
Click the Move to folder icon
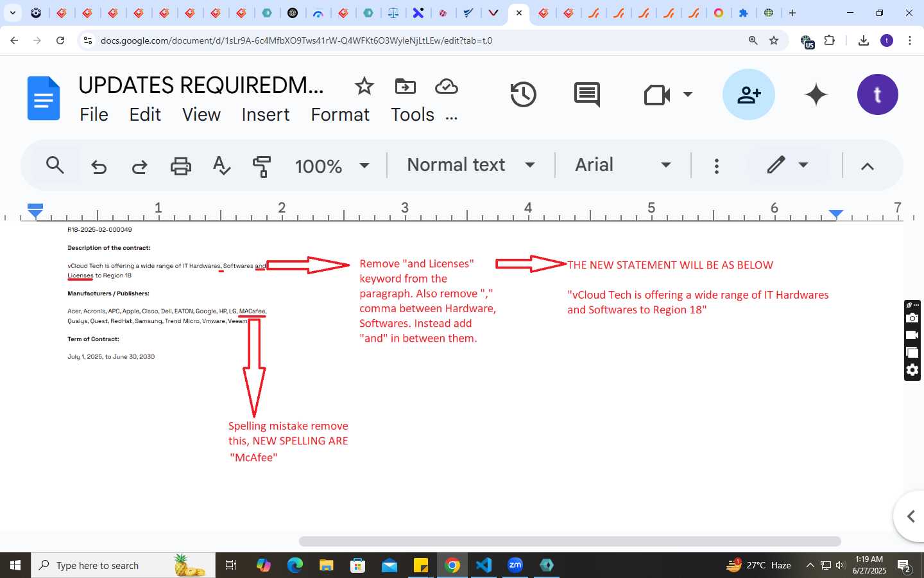[406, 86]
